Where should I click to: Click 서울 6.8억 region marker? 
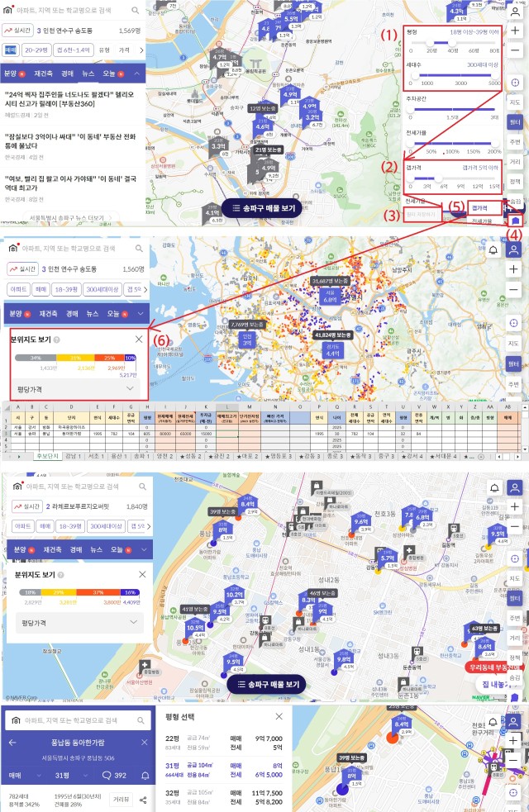coord(331,297)
